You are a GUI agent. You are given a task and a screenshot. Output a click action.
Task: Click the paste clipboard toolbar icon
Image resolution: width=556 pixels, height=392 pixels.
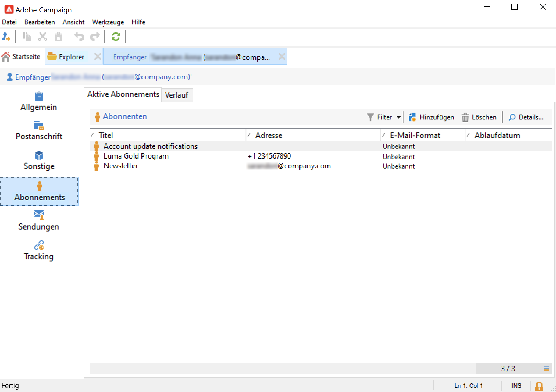[59, 37]
